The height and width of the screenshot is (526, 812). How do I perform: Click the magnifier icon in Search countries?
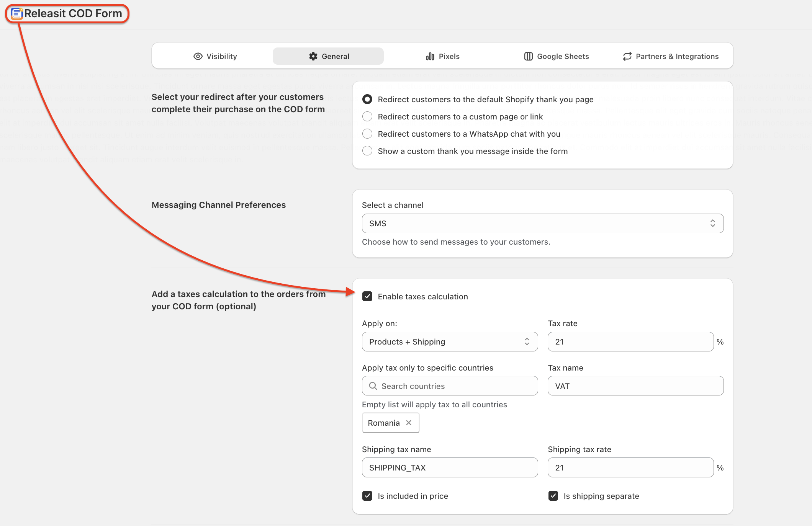(x=373, y=386)
